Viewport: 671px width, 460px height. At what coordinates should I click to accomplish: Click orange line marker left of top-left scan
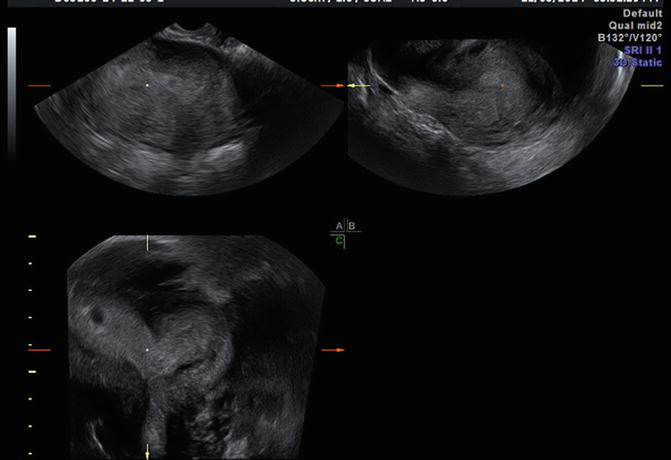coord(38,86)
